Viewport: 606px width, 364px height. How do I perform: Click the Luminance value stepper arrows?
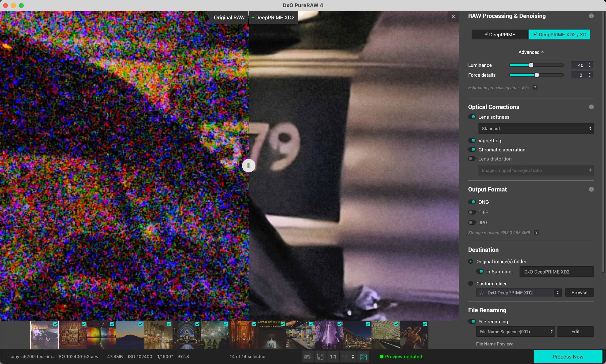[590, 65]
